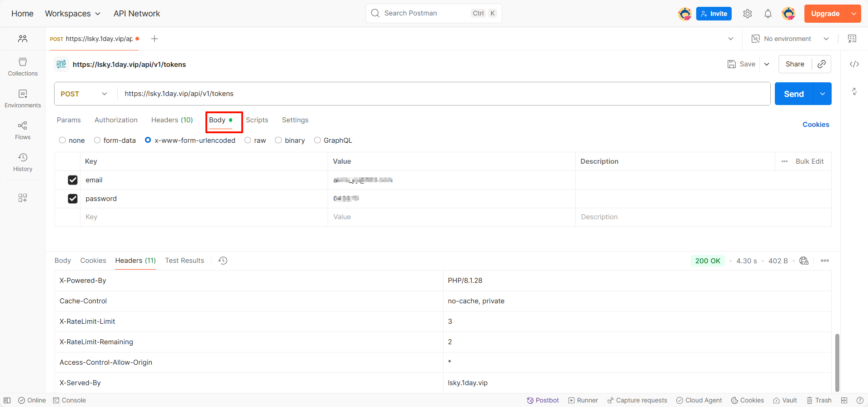Image resolution: width=868 pixels, height=407 pixels.
Task: Open the Collections sidebar panel
Action: click(23, 66)
